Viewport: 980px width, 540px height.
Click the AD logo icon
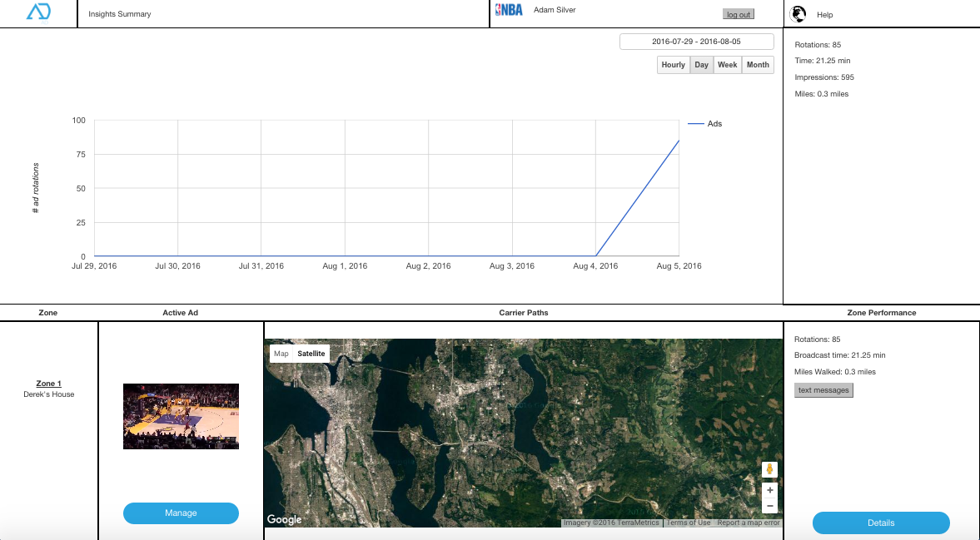coord(38,12)
